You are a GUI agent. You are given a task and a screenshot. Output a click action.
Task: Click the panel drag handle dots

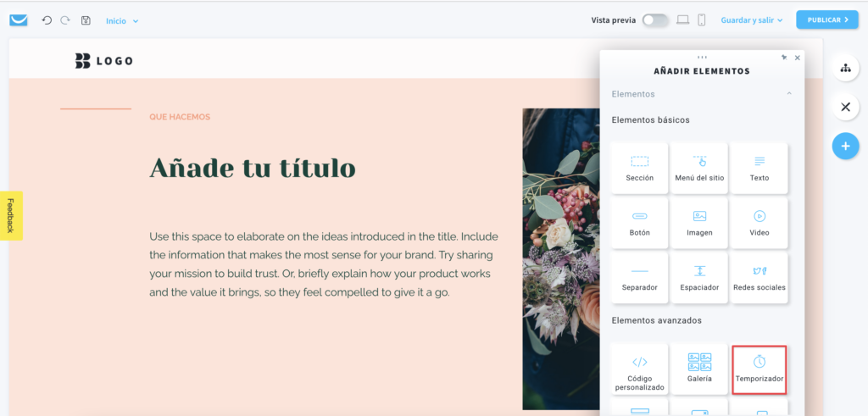click(702, 57)
